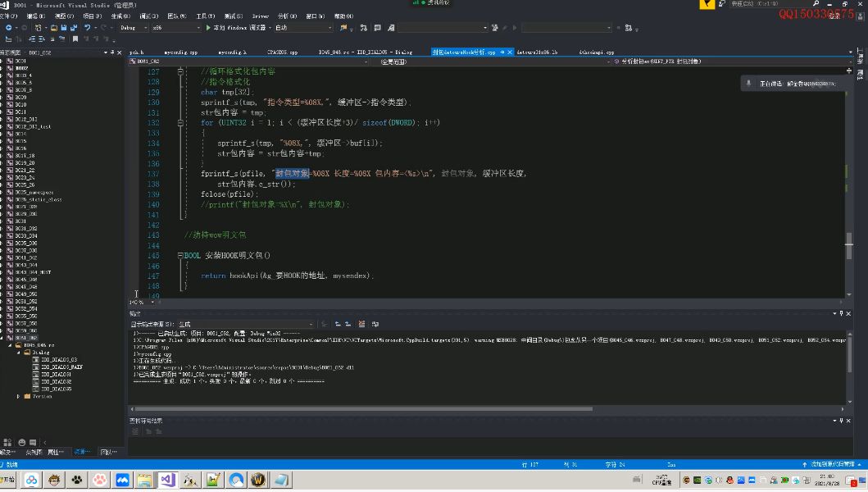Start debugging with the green play button
Viewport: 868px width, 492px height.
tap(208, 28)
